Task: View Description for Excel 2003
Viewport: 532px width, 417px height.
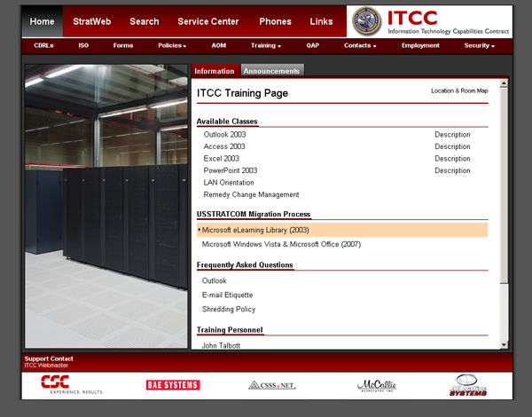Action: pyautogui.click(x=452, y=158)
